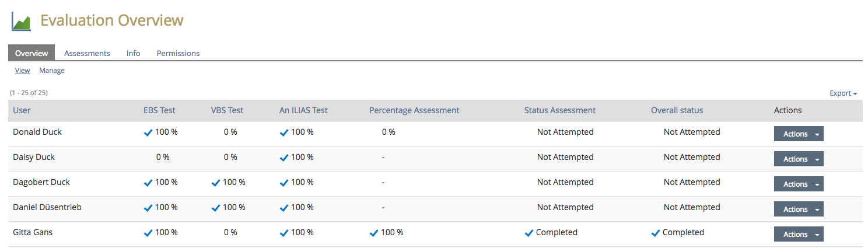Screen dimensions: 868x248
Task: Expand Actions menu for Daisy Duck
Action: [798, 159]
